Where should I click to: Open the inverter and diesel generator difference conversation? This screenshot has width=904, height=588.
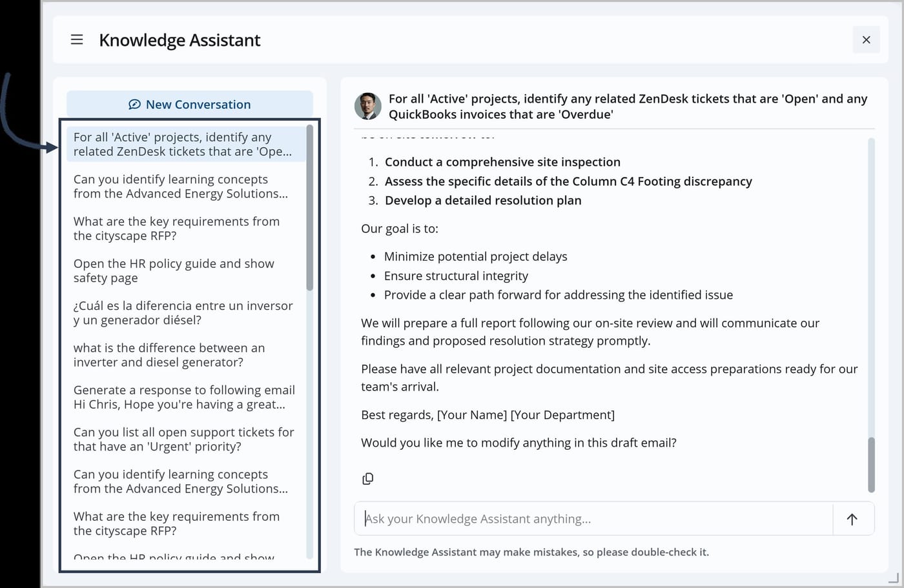tap(186, 355)
